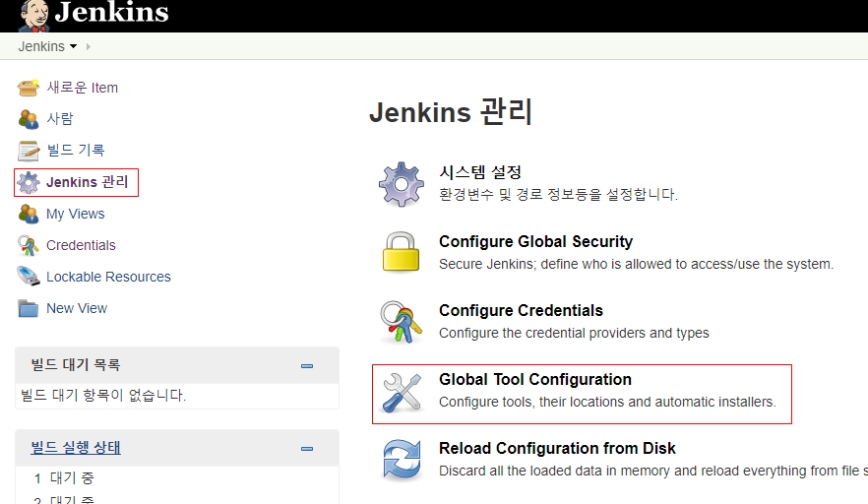
Task: Click the Configure the credential providers description
Action: [574, 333]
